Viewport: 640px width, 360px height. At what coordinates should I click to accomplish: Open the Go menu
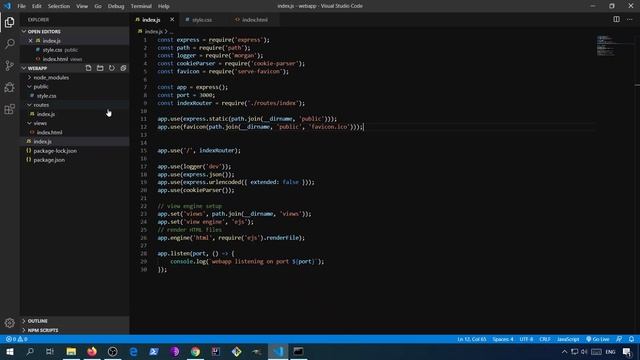click(x=98, y=6)
